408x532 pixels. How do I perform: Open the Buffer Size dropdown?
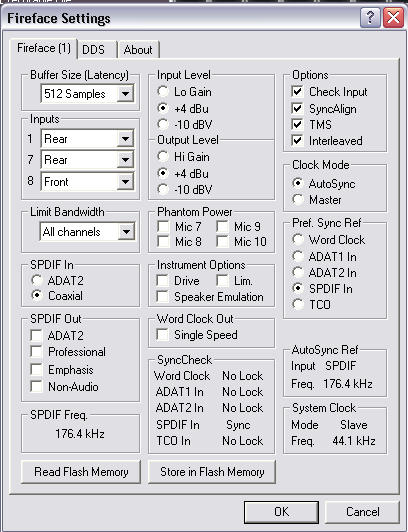[x=88, y=94]
